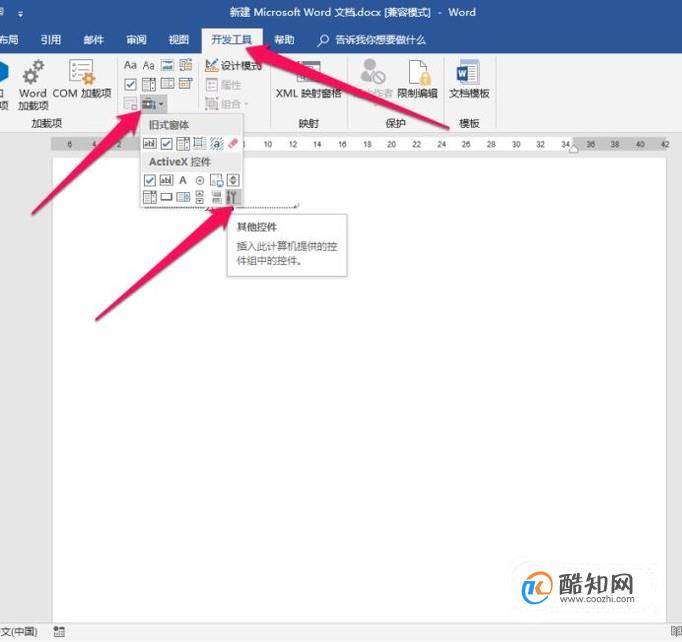Open the legacy tools dropdown button

click(153, 104)
